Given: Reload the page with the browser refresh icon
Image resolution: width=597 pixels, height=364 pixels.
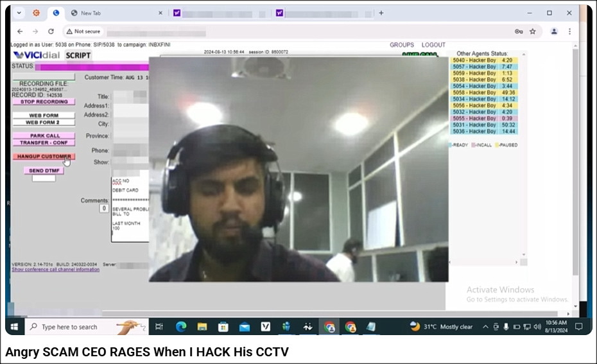Looking at the screenshot, I should (51, 31).
